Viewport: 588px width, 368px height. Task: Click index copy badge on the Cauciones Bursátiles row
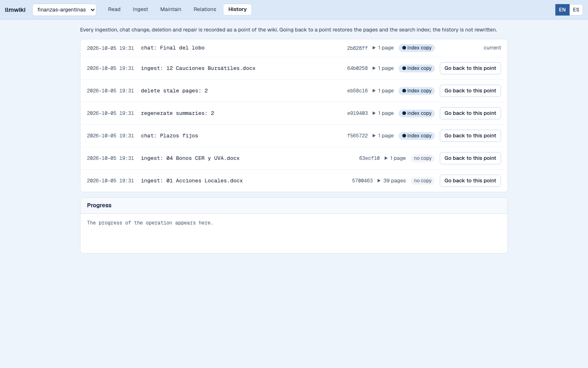coord(416,68)
